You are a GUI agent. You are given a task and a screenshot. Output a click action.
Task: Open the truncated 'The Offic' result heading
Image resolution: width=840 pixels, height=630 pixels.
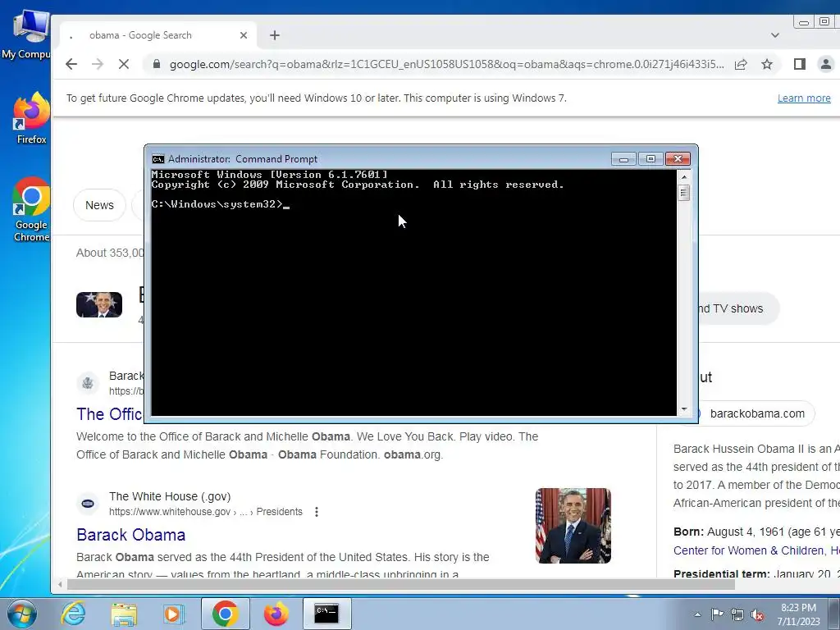tap(110, 414)
